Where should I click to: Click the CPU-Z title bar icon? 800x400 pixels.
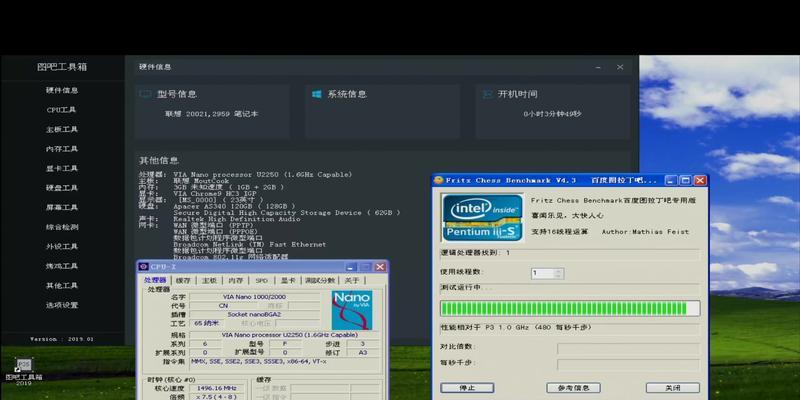[x=143, y=267]
